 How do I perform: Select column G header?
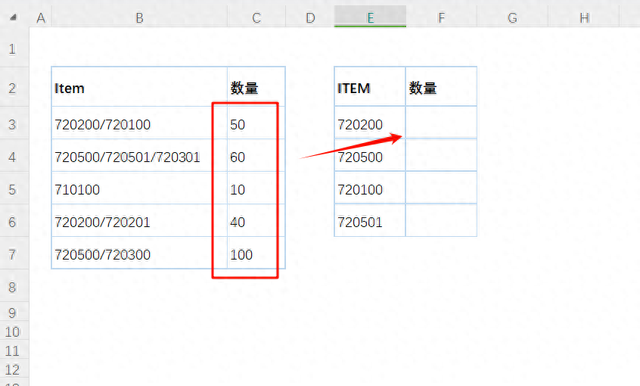pos(512,18)
